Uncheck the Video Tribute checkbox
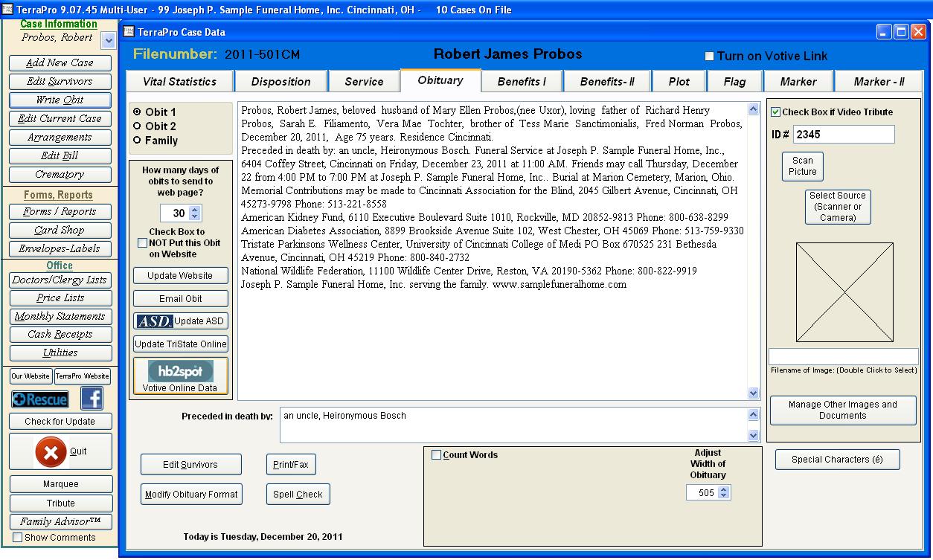The width and height of the screenshot is (933, 560). [776, 112]
